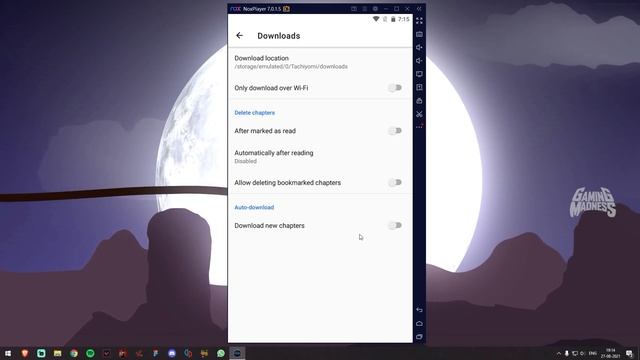Image resolution: width=640 pixels, height=360 pixels.
Task: Click the scissors screenshot icon in Nox sidebar
Action: point(419,114)
